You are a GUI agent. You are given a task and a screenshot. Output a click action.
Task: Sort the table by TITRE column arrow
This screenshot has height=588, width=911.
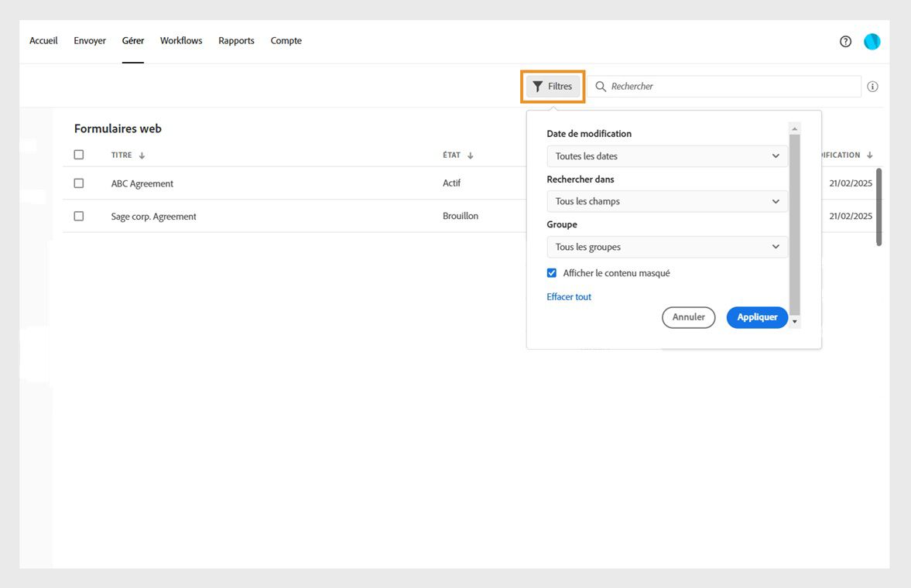141,155
